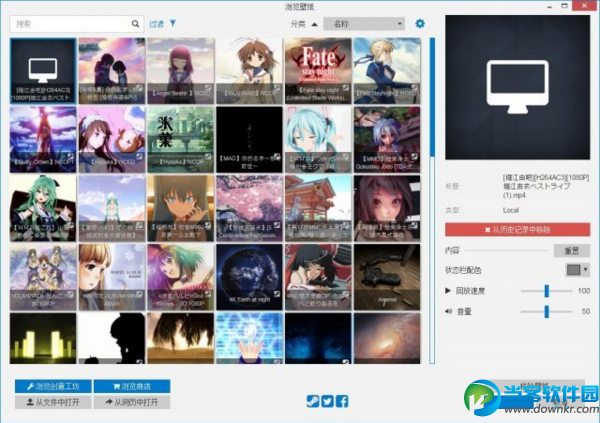Screen dimensions: 600x423
Task: Select the glowing yellow city bars wallpaper
Action: [43, 338]
